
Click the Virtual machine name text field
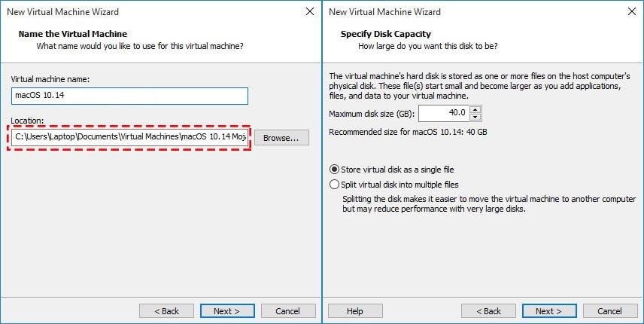pyautogui.click(x=129, y=96)
